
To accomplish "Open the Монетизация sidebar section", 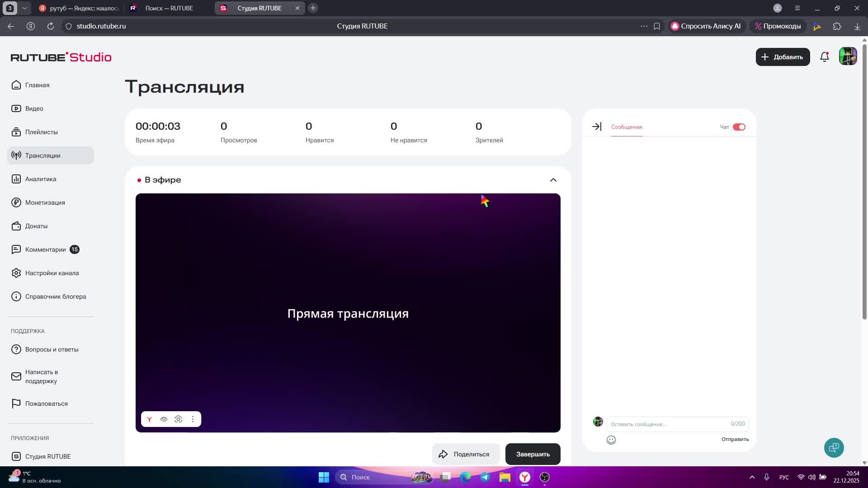I will pyautogui.click(x=45, y=202).
